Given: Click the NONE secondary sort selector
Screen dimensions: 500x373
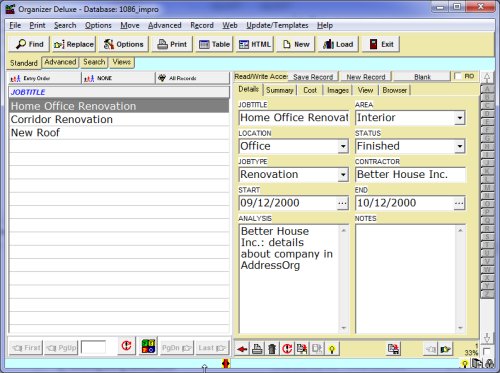Looking at the screenshot, I should click(118, 78).
